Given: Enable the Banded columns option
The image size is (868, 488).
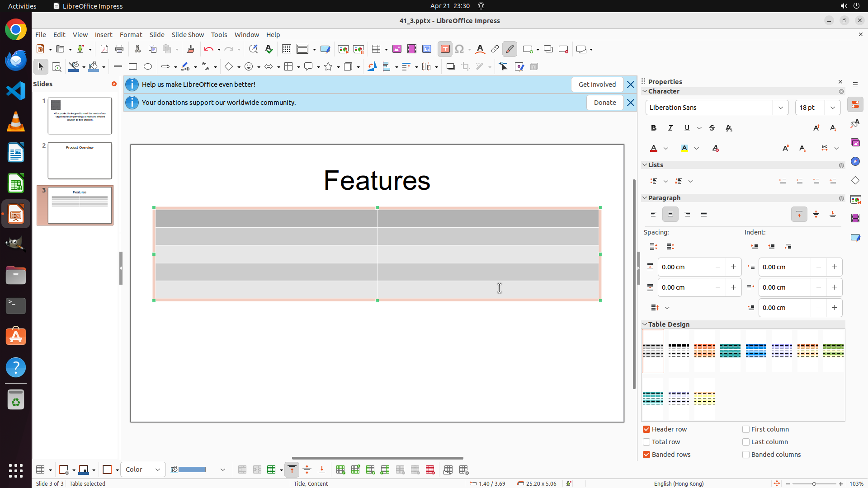Looking at the screenshot, I should (x=746, y=455).
